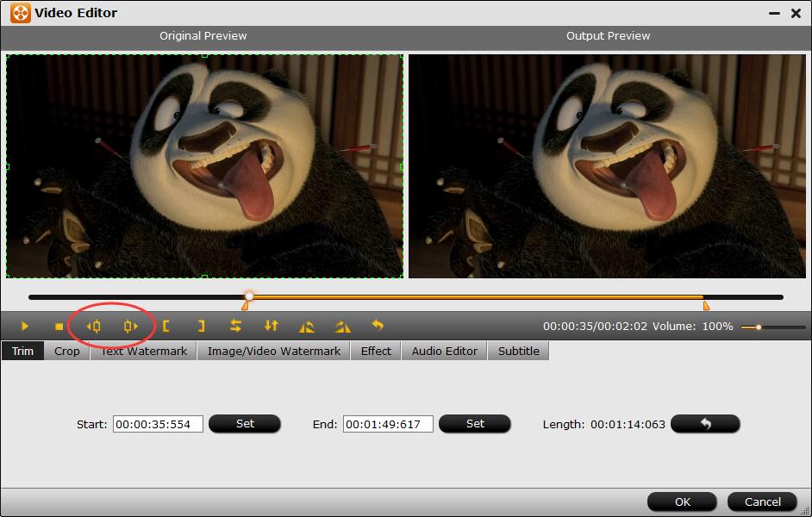Step to next frame icon
Viewport: 812px width, 517px height.
130,327
